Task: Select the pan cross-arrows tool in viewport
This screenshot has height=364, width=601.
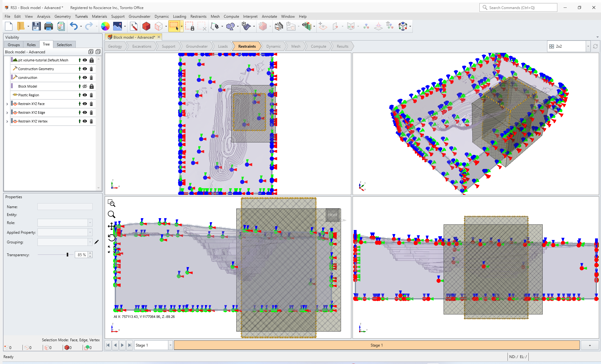Action: 112,226
